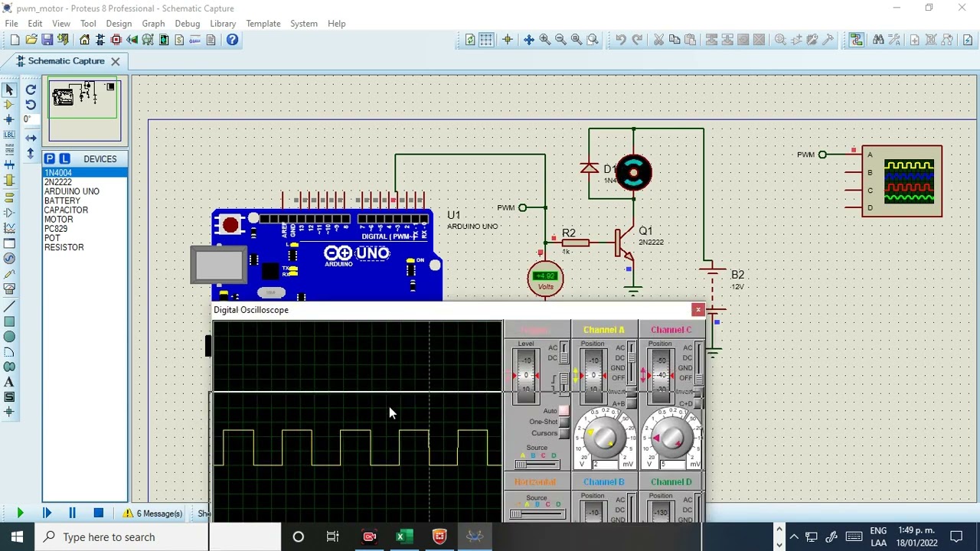The width and height of the screenshot is (980, 551).
Task: Close the Digital Oscilloscope window
Action: pos(697,309)
